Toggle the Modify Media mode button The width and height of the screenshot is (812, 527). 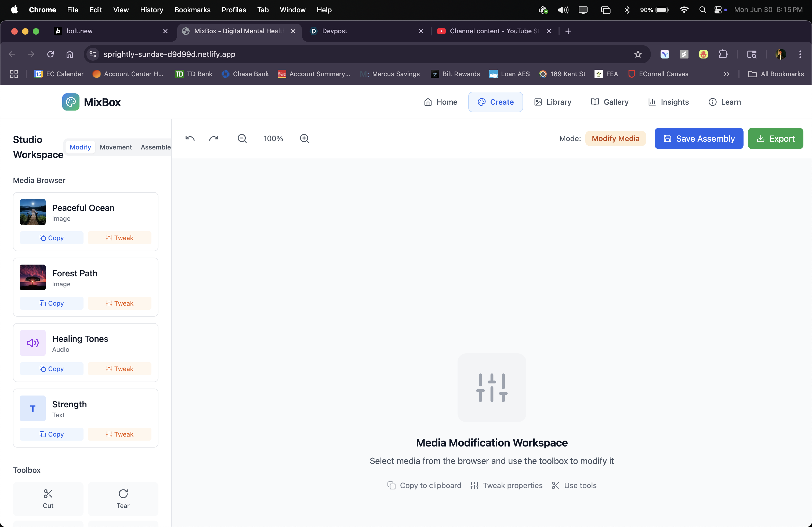coord(615,138)
